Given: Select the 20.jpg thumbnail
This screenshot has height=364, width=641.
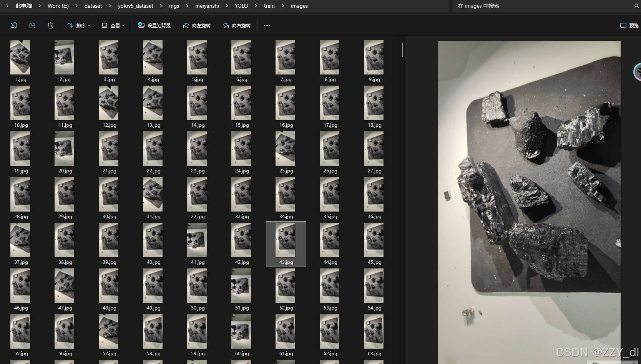Looking at the screenshot, I should click(x=64, y=149).
